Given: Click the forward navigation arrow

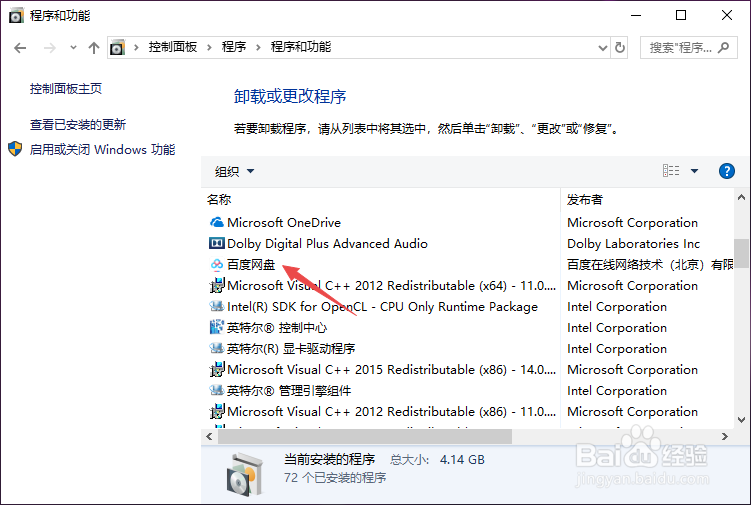Looking at the screenshot, I should [x=50, y=48].
